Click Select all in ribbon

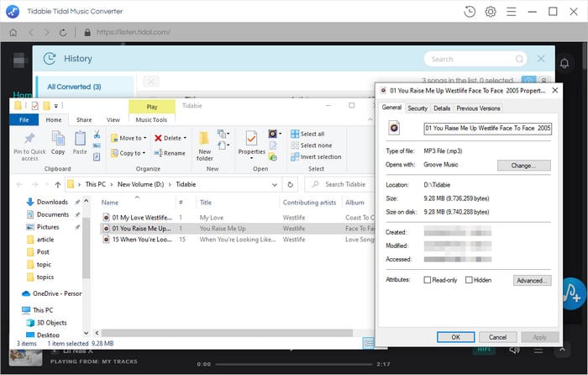click(x=308, y=134)
